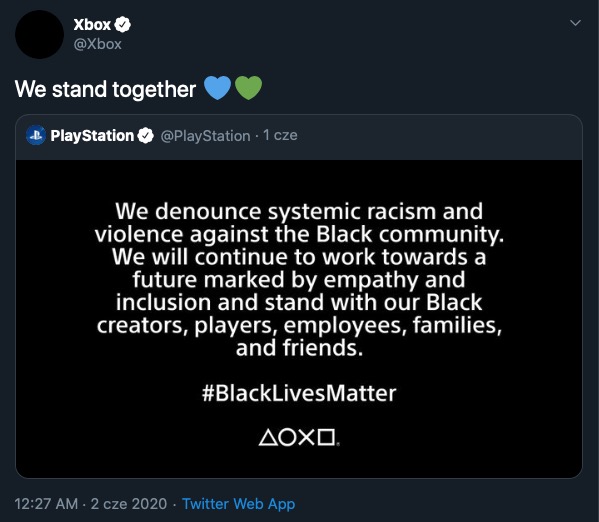The height and width of the screenshot is (522, 599).
Task: Click the "2 cze 2020" tweet date
Action: pos(129,504)
